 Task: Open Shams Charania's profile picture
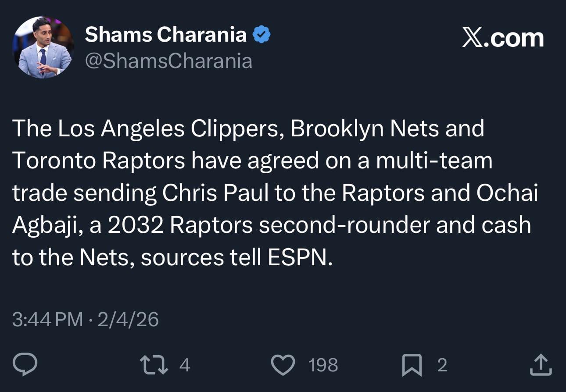tap(43, 46)
